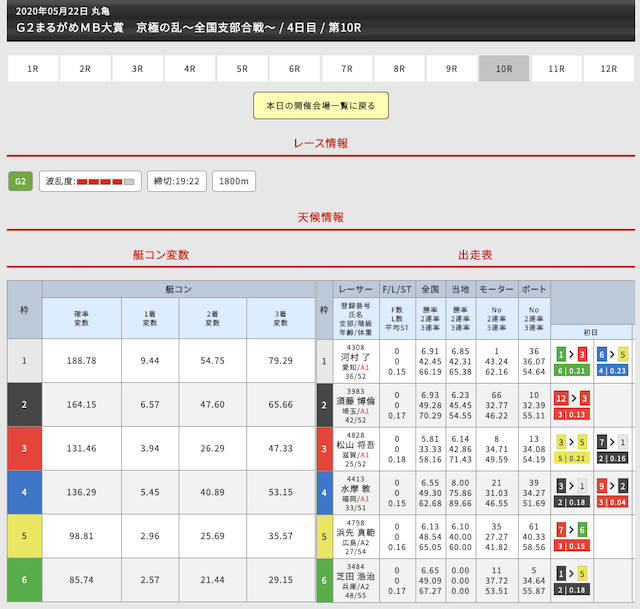Click lane 5 yellow cell in 艇コン table
This screenshot has height=609, width=640.
[x=24, y=536]
